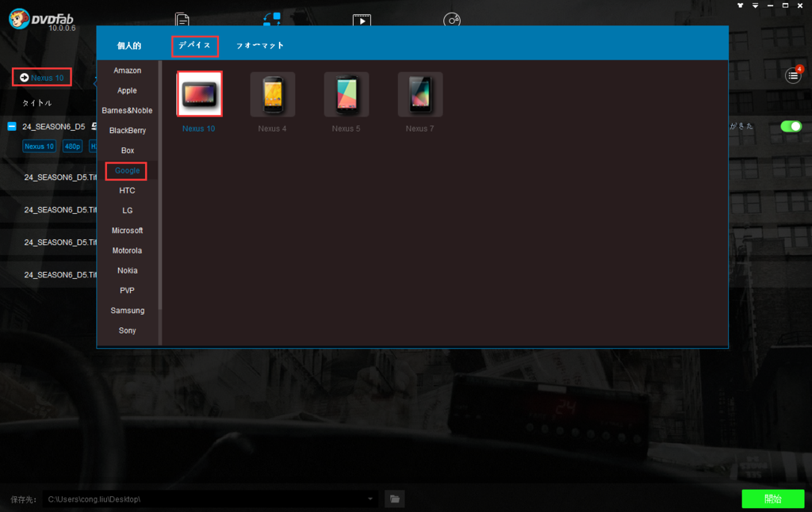Image resolution: width=812 pixels, height=512 pixels.
Task: Click the 開始 start button
Action: click(772, 499)
